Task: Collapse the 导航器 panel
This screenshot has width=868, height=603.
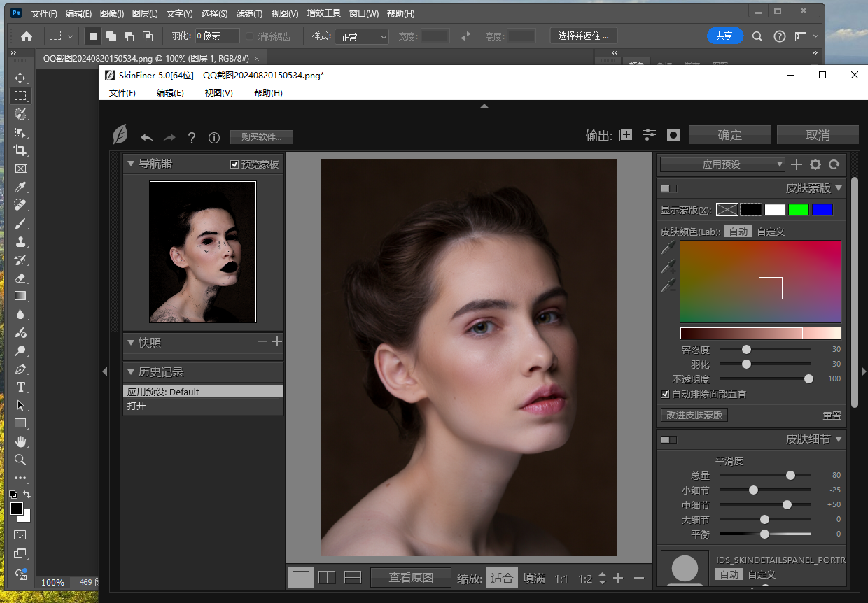Action: 130,164
